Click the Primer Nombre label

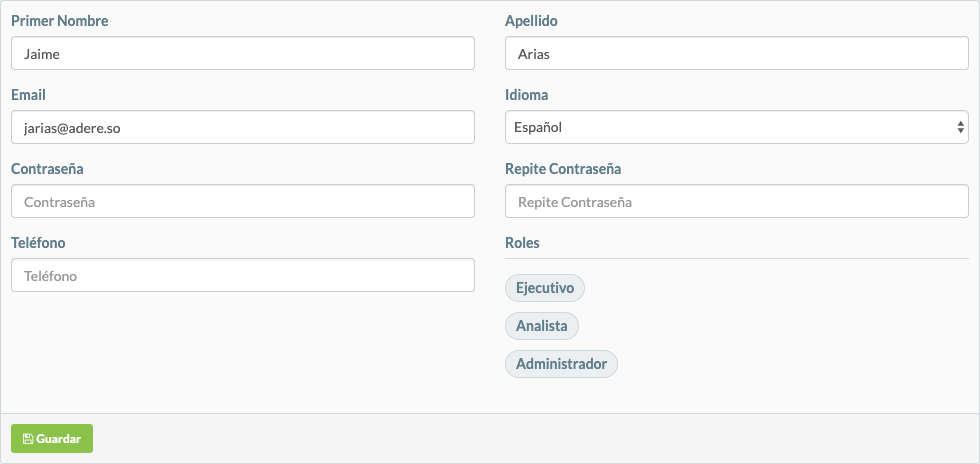pyautogui.click(x=59, y=21)
